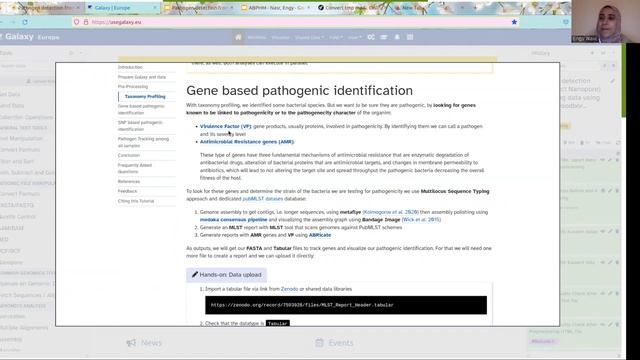Image resolution: width=640 pixels, height=360 pixels.
Task: Edit history name with pencil icon
Action: pyautogui.click(x=612, y=81)
